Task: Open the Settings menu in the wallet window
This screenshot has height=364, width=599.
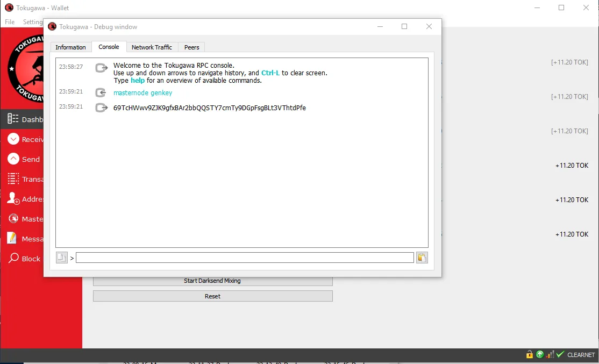Action: pos(32,22)
